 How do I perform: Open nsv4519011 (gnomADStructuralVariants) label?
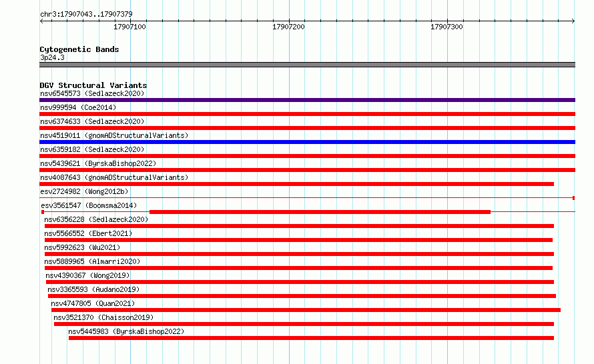click(x=114, y=135)
